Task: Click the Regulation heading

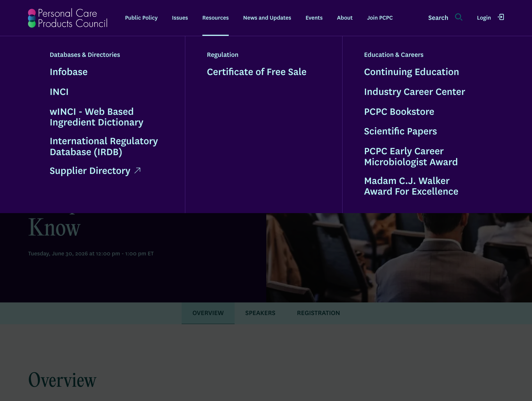Action: pos(223,55)
